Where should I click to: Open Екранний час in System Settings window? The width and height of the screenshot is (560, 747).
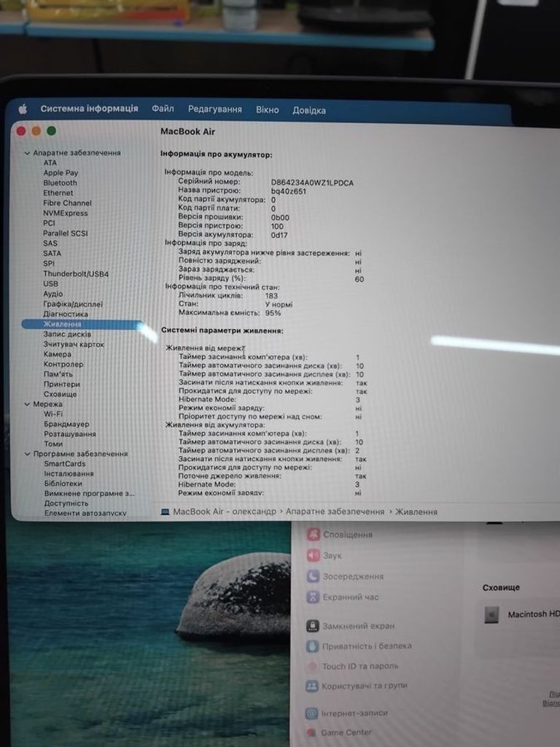tap(343, 597)
